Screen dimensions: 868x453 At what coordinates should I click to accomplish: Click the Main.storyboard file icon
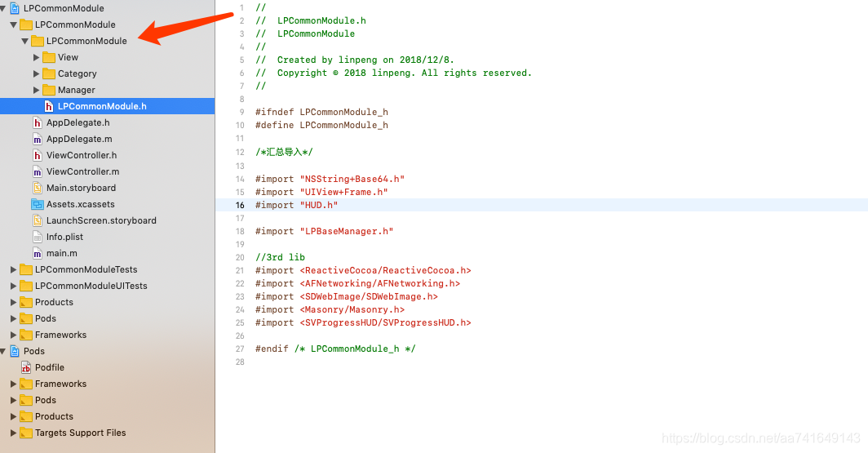pyautogui.click(x=37, y=189)
